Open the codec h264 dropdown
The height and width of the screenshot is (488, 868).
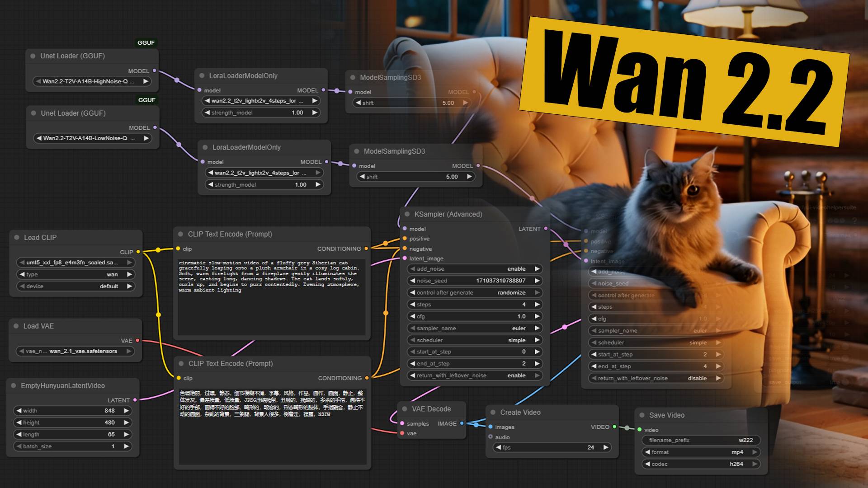pyautogui.click(x=701, y=464)
